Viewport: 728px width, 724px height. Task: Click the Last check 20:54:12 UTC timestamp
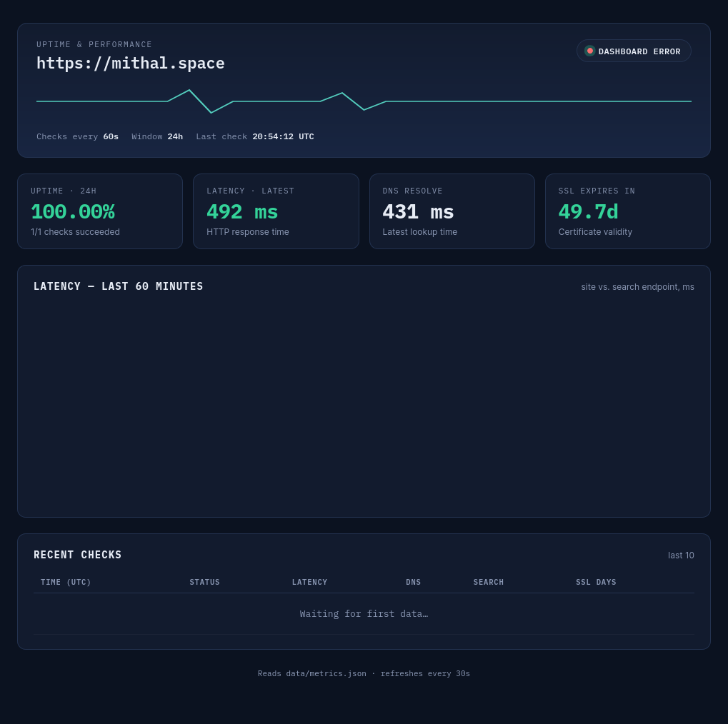(x=255, y=136)
